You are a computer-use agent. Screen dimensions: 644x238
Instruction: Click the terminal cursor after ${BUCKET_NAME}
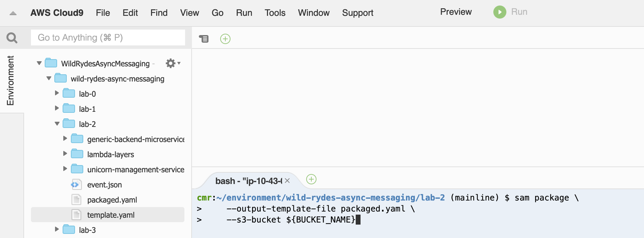click(358, 219)
